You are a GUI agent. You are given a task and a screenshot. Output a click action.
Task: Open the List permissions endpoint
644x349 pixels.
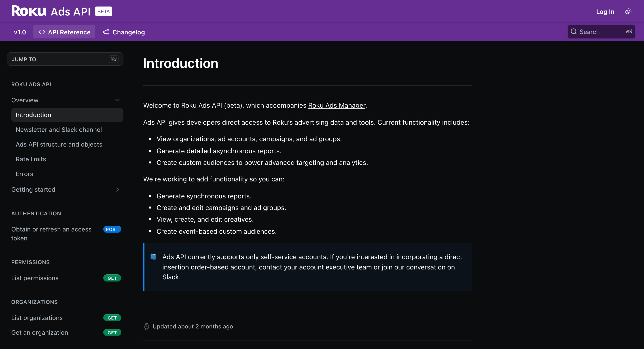click(35, 278)
